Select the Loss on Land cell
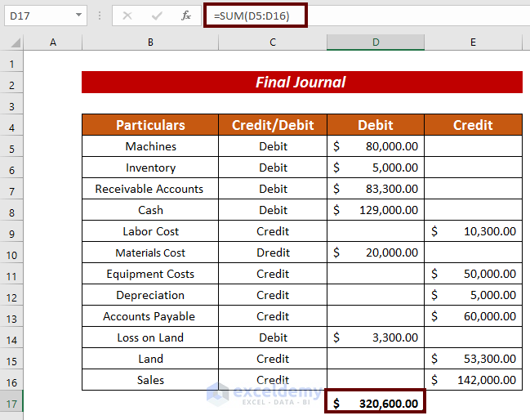The width and height of the screenshot is (530, 420). 150,337
